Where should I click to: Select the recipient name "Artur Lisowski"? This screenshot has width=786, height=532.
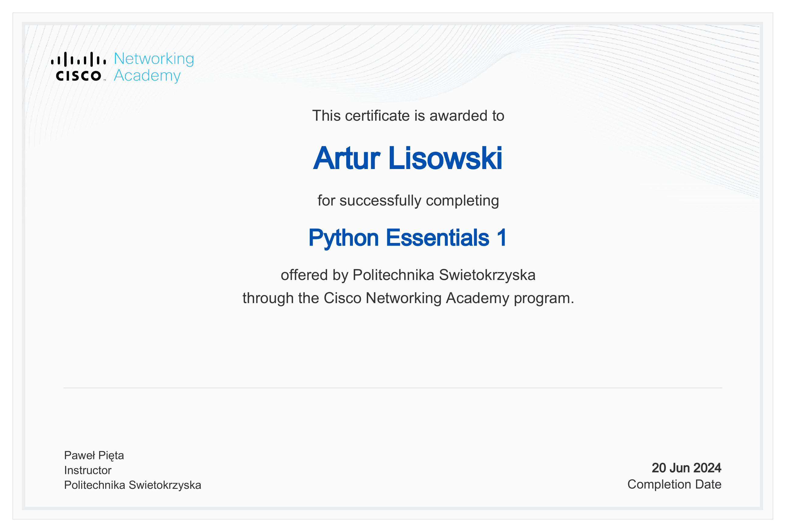(408, 158)
